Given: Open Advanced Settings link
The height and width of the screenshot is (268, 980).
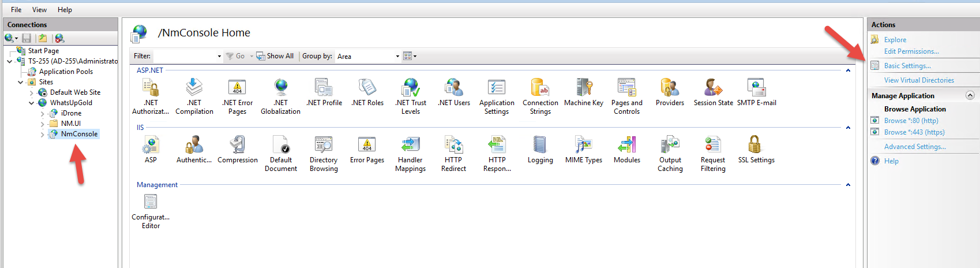Looking at the screenshot, I should pos(915,147).
